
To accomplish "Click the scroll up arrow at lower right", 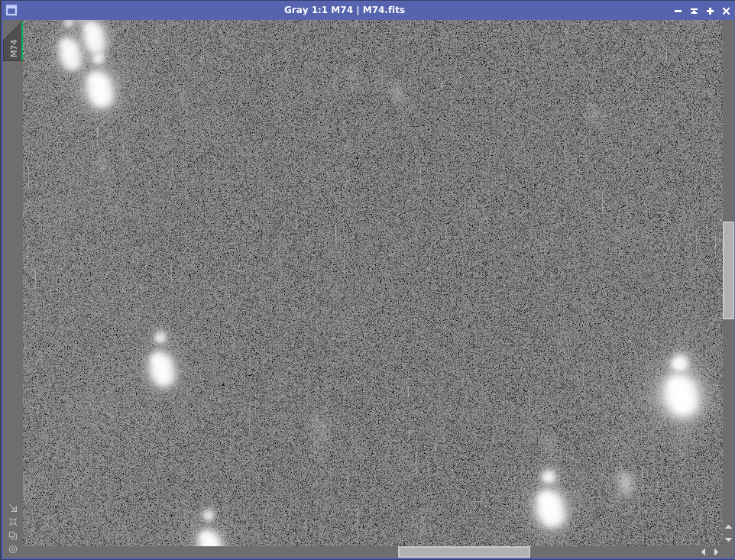I will (x=728, y=526).
